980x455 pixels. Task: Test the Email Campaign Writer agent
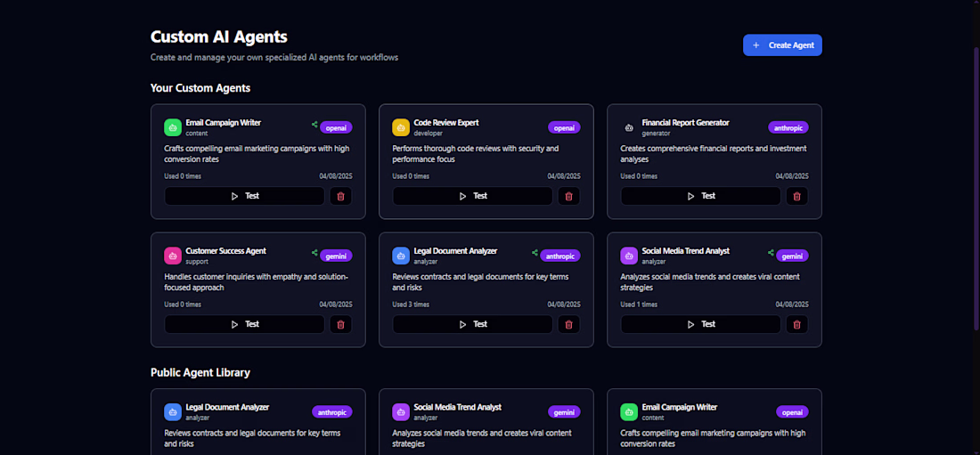point(244,196)
